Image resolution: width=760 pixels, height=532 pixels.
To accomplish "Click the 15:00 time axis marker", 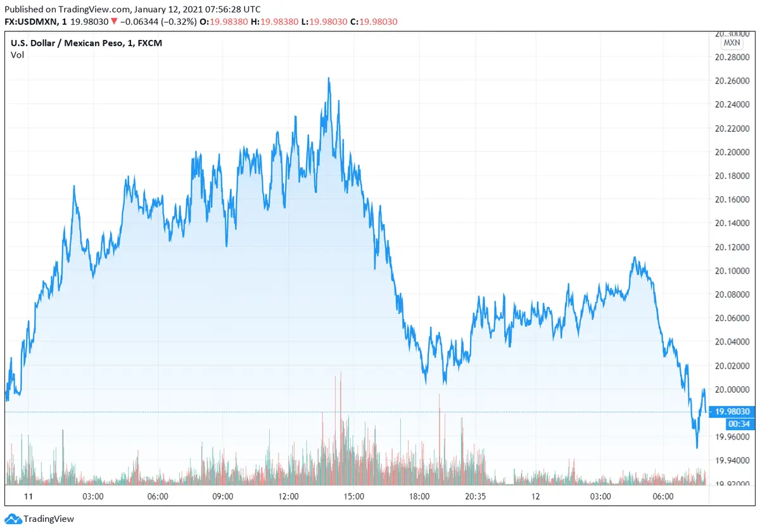I will pos(353,497).
